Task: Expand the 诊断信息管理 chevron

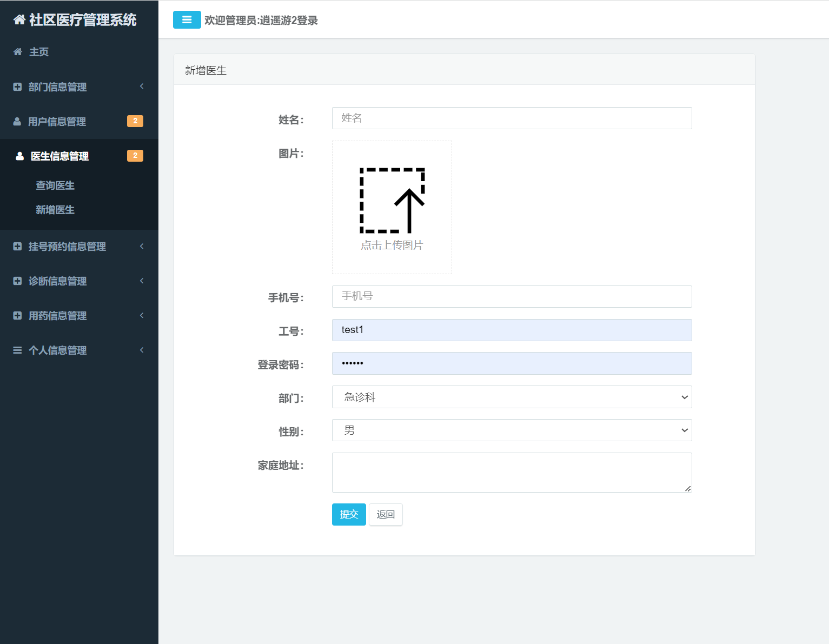Action: click(x=142, y=281)
